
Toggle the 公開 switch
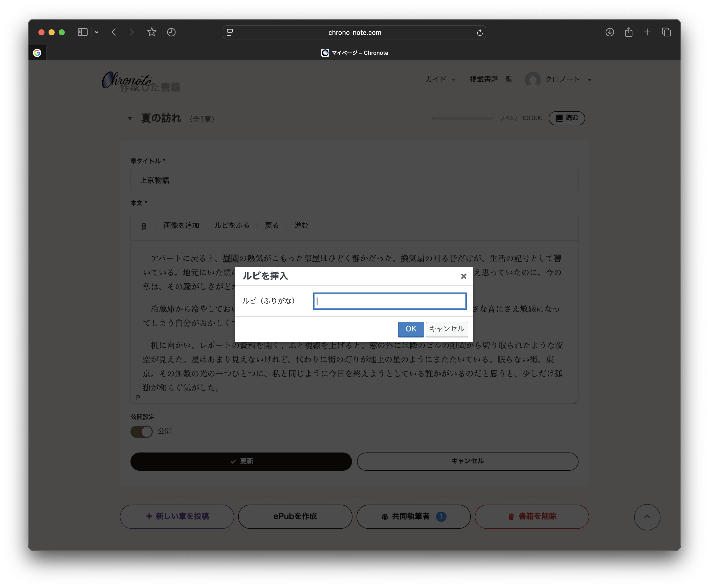141,432
